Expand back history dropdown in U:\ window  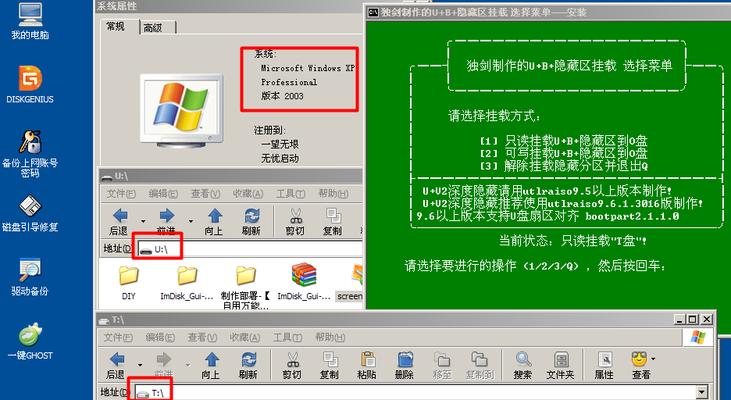(x=143, y=221)
